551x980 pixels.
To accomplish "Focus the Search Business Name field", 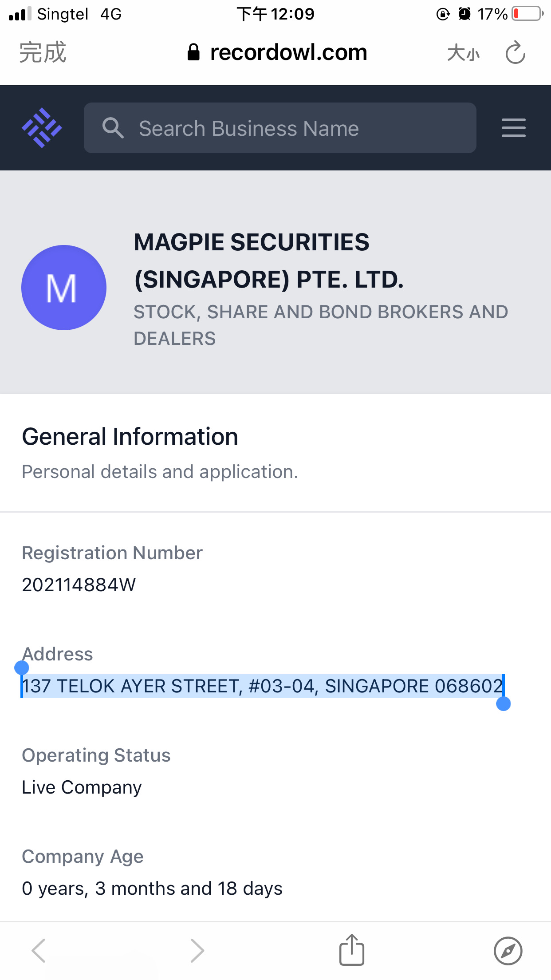I will pyautogui.click(x=280, y=128).
